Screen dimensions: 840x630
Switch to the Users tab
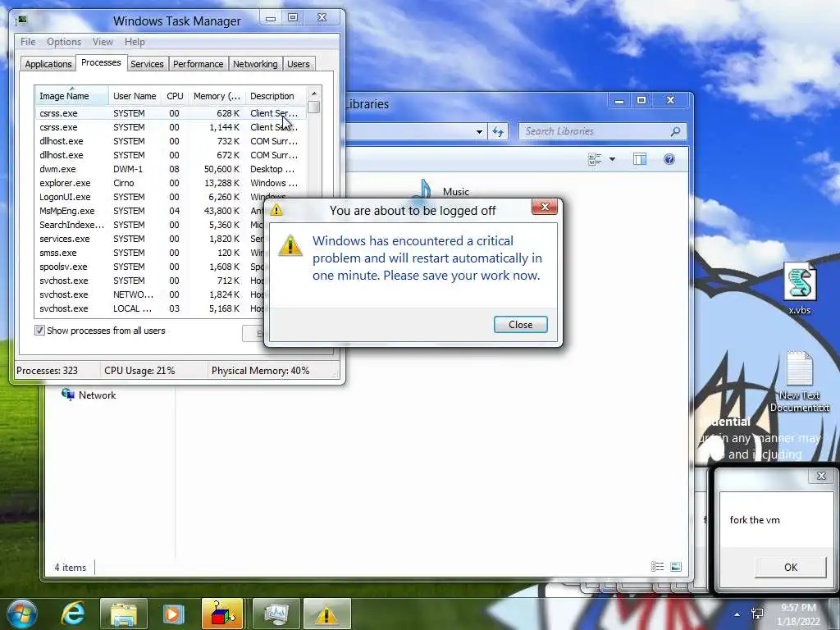click(x=299, y=64)
